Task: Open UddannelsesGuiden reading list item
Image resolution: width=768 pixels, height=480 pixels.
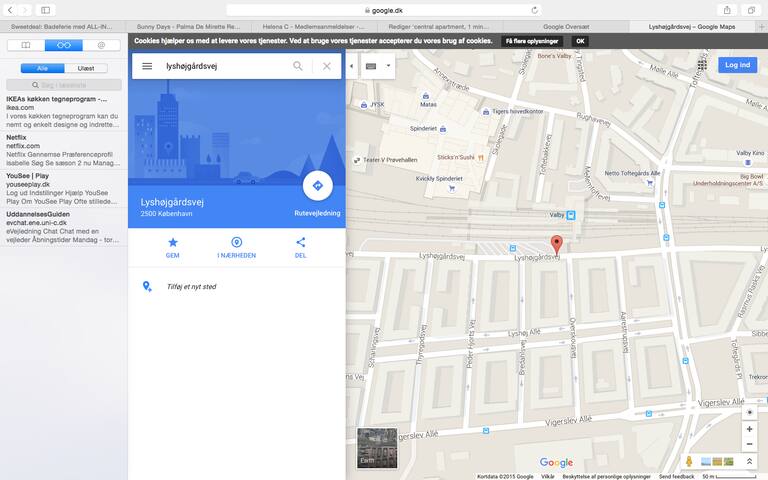Action: click(64, 227)
